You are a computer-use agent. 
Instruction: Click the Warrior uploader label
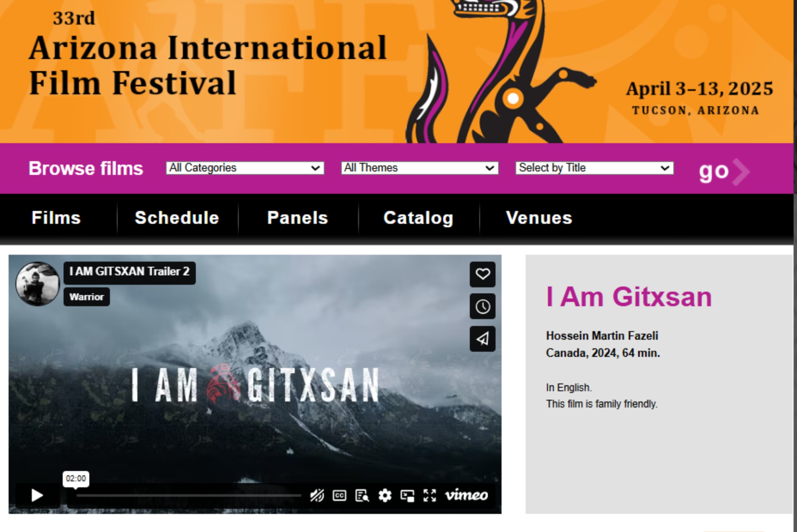click(87, 297)
